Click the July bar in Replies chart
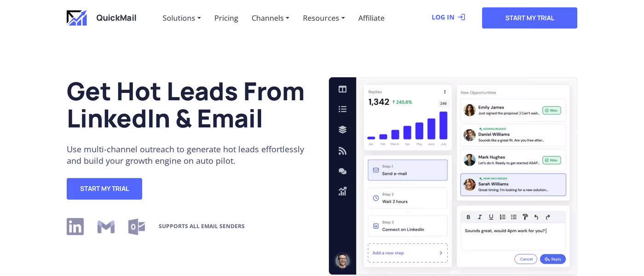Screen dimensions: 644x276 click(443, 125)
